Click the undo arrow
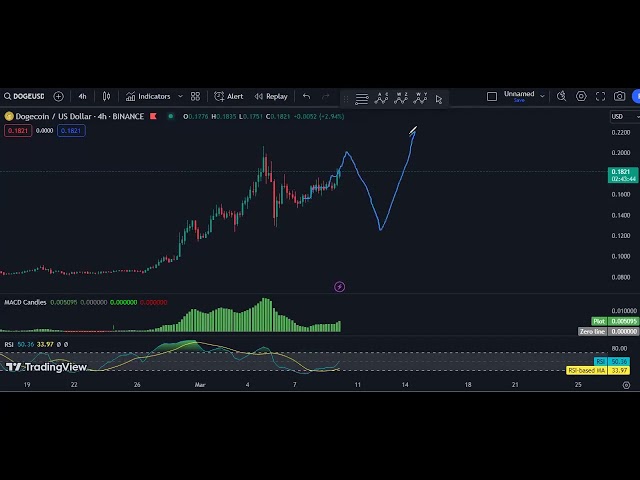Viewport: 640px width, 480px height. tap(306, 96)
